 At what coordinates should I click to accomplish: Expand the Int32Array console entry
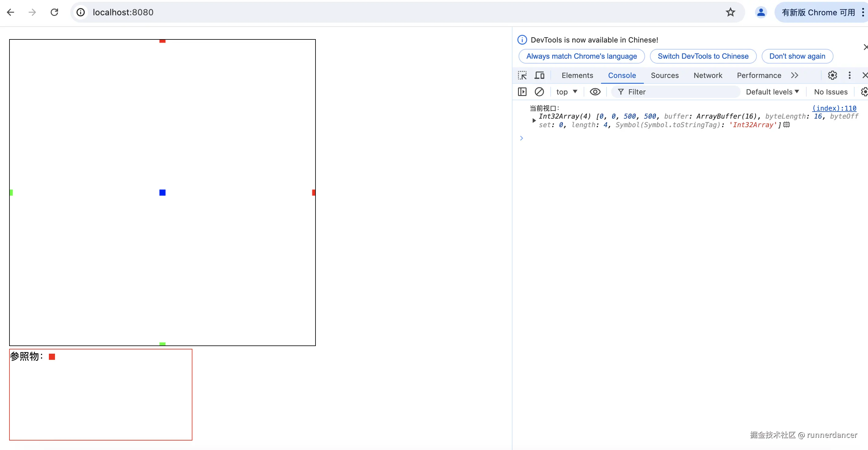534,120
